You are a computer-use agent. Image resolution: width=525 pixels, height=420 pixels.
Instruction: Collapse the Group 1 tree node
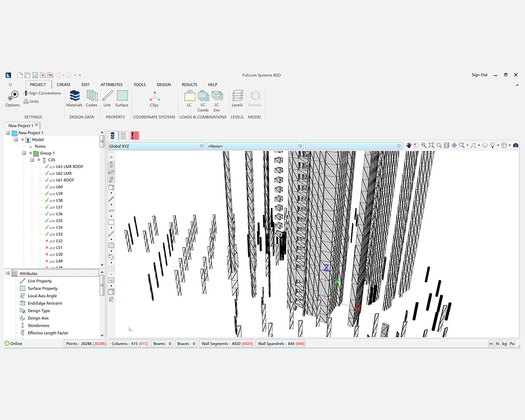pos(24,153)
